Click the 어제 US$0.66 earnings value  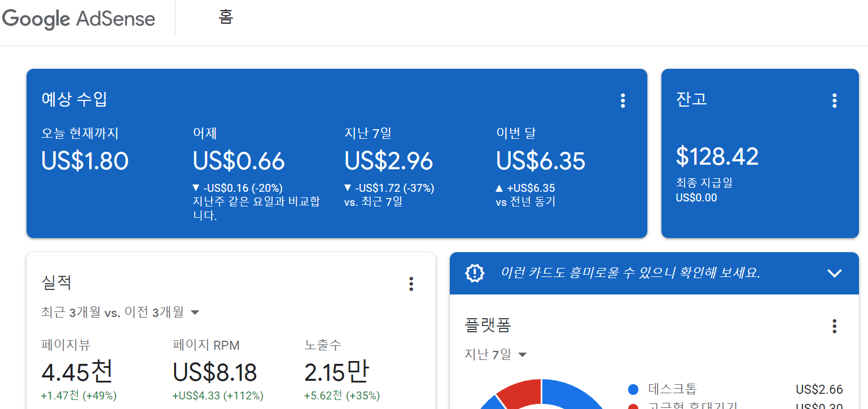[x=239, y=161]
